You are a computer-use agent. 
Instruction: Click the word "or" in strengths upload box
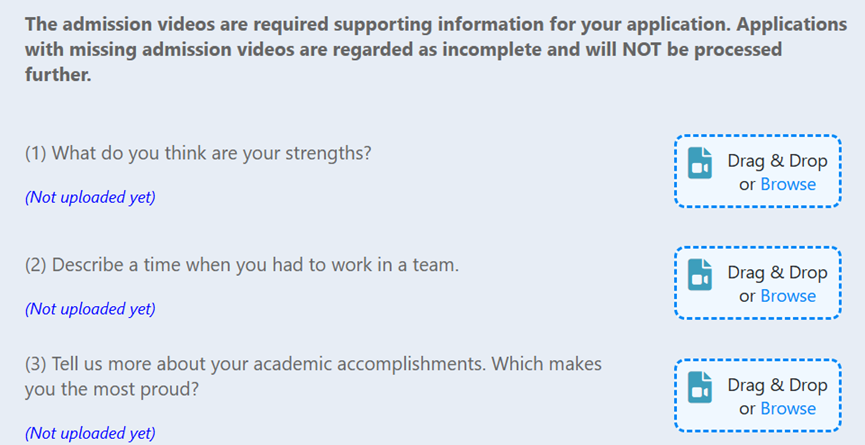(747, 185)
